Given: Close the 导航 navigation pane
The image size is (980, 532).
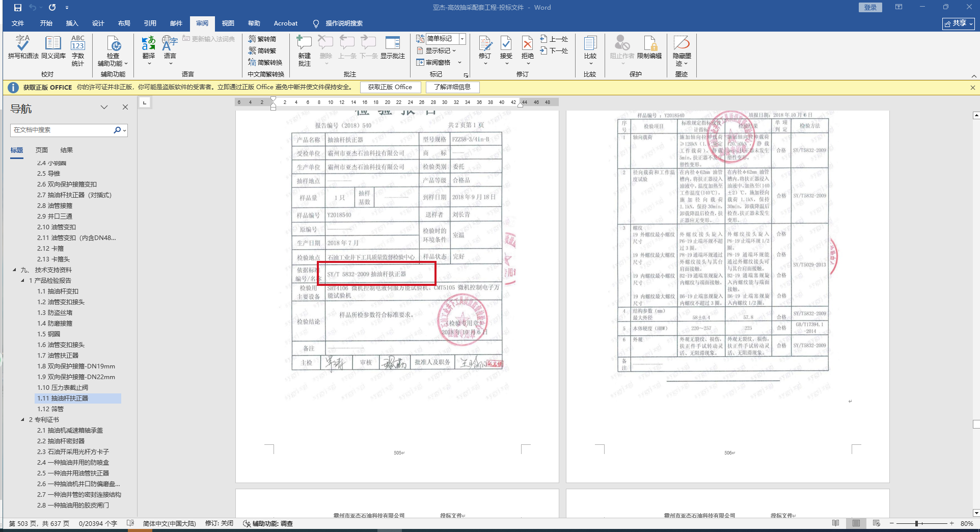Looking at the screenshot, I should tap(125, 107).
